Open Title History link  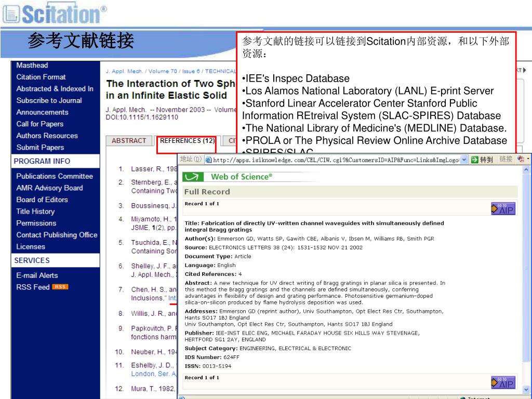pos(36,211)
